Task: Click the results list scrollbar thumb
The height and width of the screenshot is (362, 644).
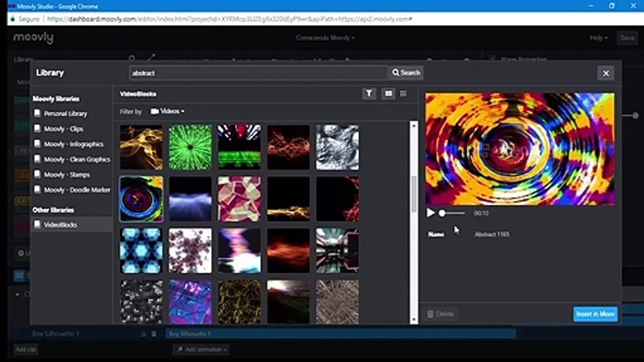Action: (x=414, y=194)
